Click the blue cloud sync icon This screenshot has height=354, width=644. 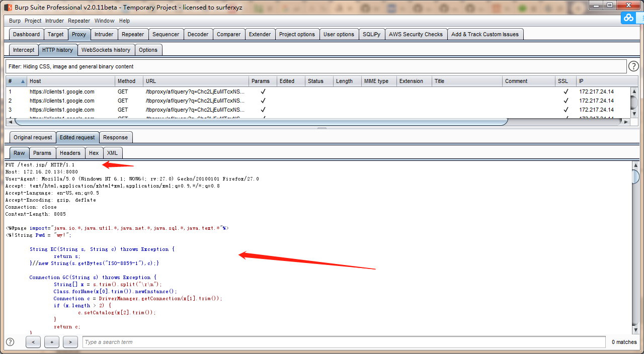[x=628, y=18]
